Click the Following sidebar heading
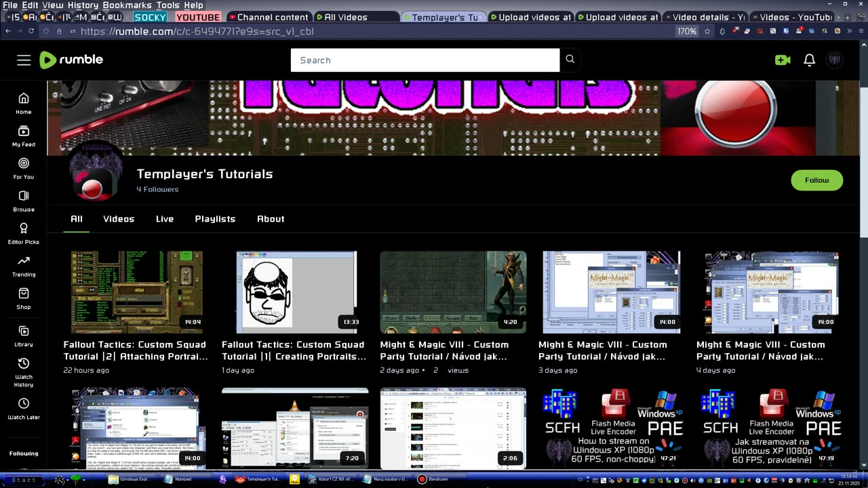The image size is (868, 488). pyautogui.click(x=24, y=453)
